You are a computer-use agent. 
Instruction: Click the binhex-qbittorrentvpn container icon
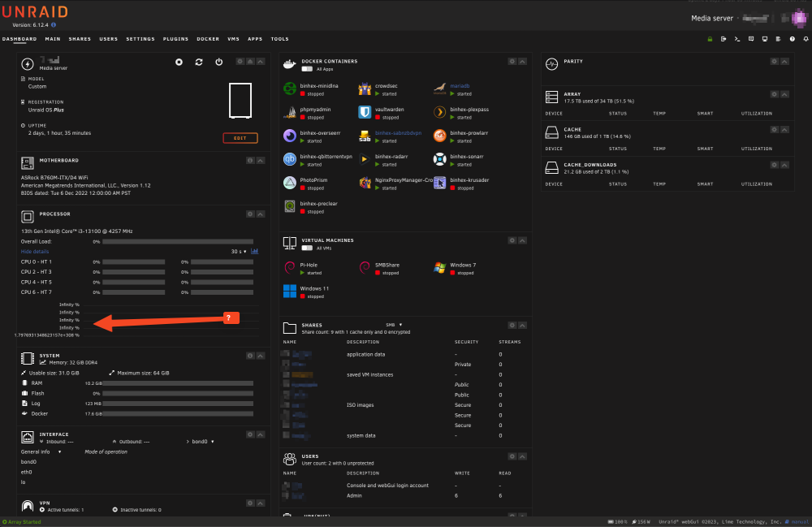tap(290, 159)
